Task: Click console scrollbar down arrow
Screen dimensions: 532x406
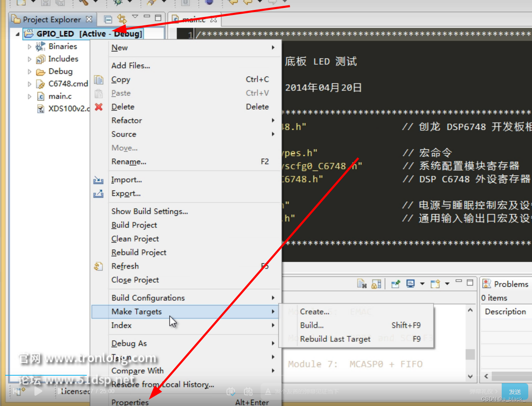Action: [470, 377]
